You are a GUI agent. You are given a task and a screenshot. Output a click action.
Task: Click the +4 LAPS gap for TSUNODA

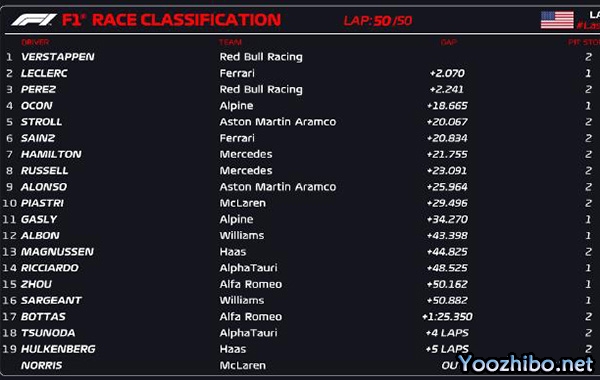(x=447, y=333)
